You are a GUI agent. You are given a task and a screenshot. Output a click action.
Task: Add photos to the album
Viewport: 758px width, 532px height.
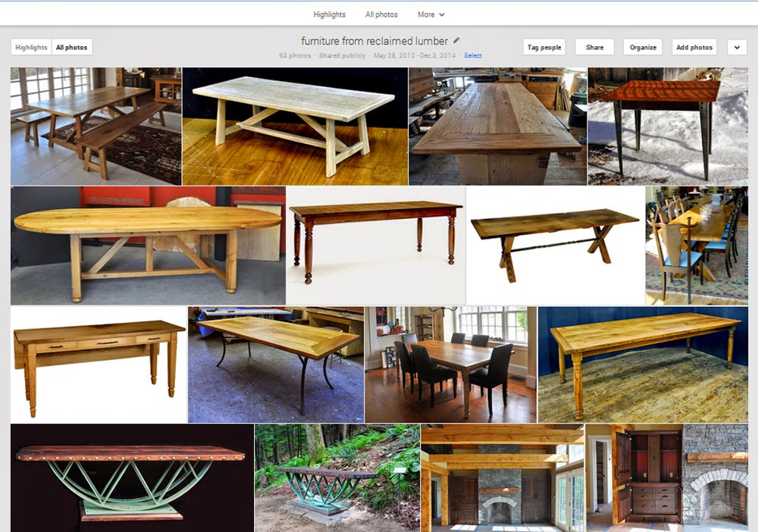coord(693,47)
